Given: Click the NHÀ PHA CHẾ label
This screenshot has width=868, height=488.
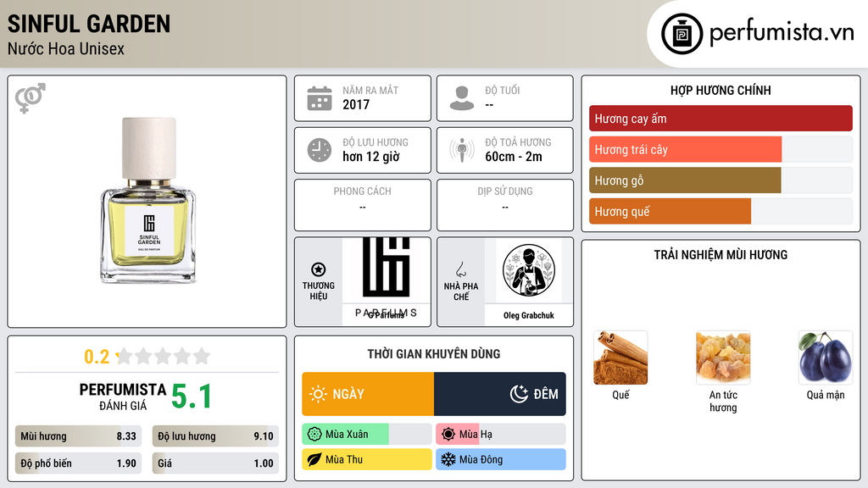Looking at the screenshot, I should 461,291.
